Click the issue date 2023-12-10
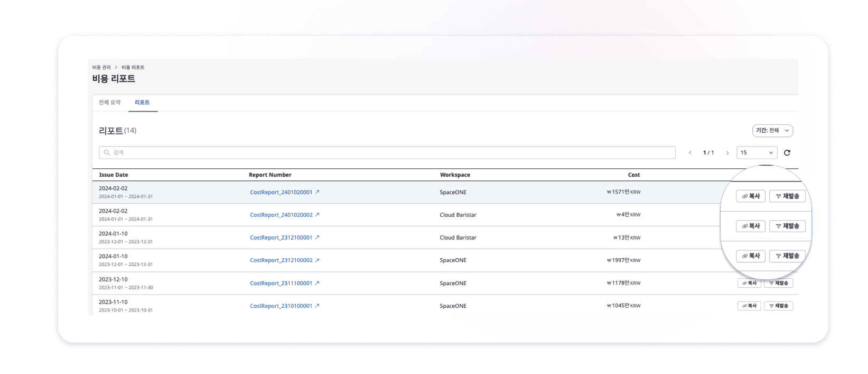The width and height of the screenshot is (868, 374). tap(113, 279)
